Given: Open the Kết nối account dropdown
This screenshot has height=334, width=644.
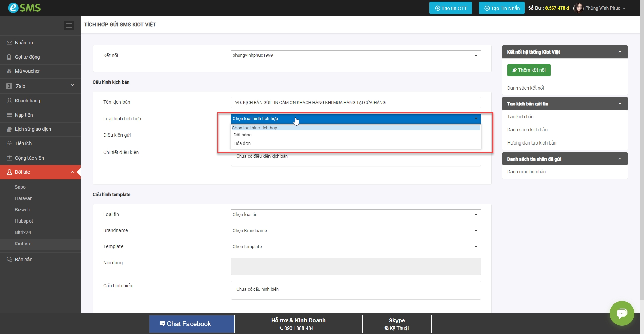Looking at the screenshot, I should click(356, 55).
